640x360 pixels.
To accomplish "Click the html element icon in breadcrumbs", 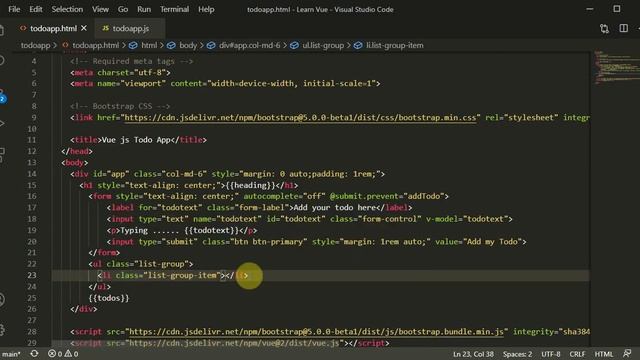I will pos(133,45).
